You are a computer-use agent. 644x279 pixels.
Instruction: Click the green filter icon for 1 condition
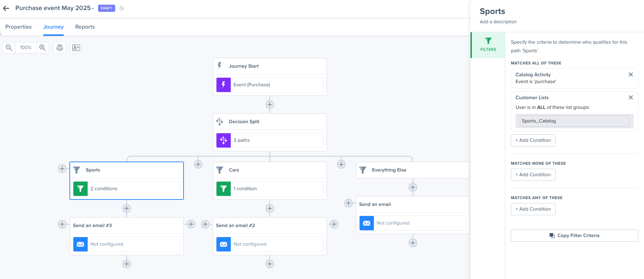(x=224, y=189)
